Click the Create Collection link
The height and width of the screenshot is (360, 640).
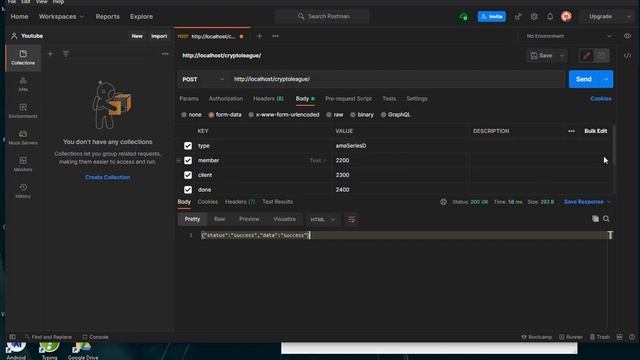[107, 177]
